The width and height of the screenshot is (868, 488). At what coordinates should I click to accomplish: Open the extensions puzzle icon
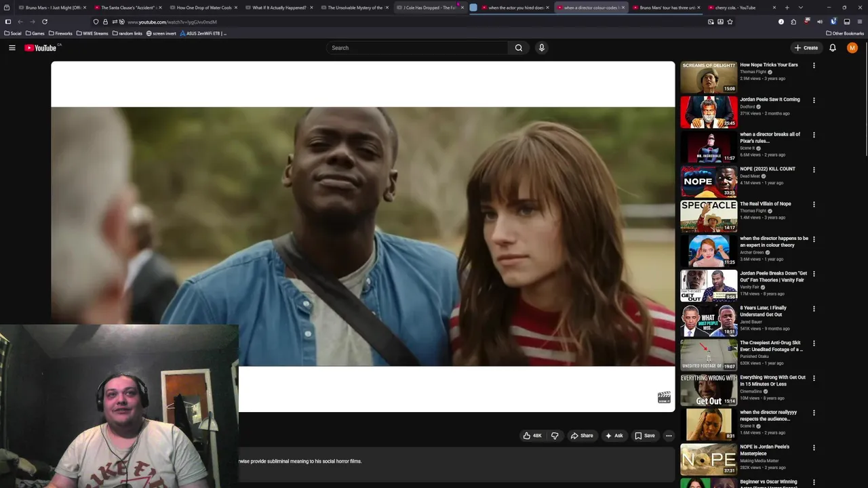[x=793, y=22]
